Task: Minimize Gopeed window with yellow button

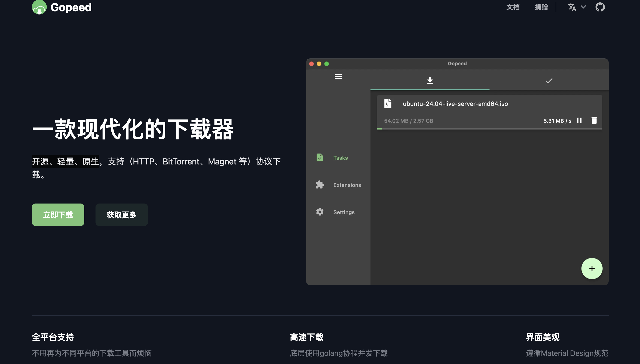Action: tap(319, 64)
